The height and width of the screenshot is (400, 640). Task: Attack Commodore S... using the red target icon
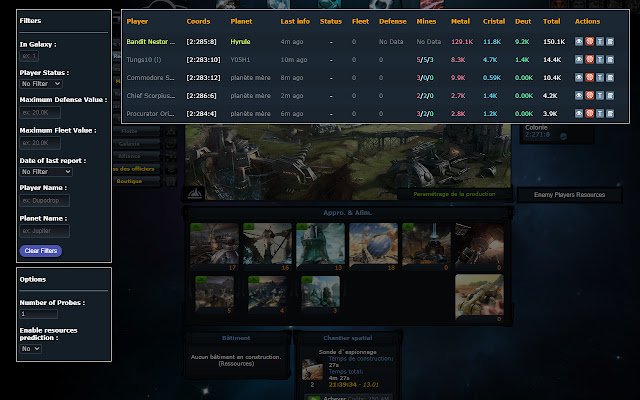pyautogui.click(x=589, y=77)
